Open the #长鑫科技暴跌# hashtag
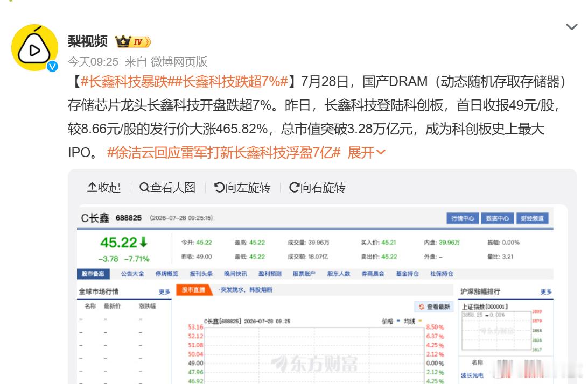Screen dimensions: 588x384 pyautogui.click(x=128, y=81)
